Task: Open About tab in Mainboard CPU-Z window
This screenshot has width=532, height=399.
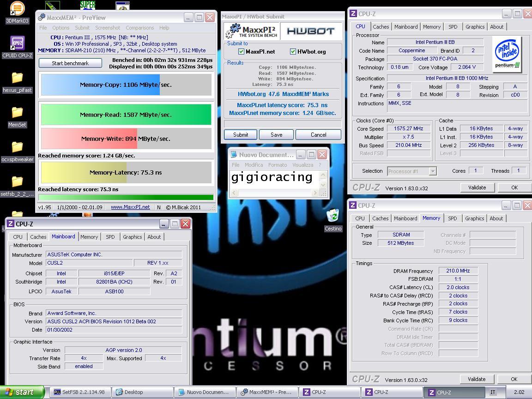Action: 154,237
